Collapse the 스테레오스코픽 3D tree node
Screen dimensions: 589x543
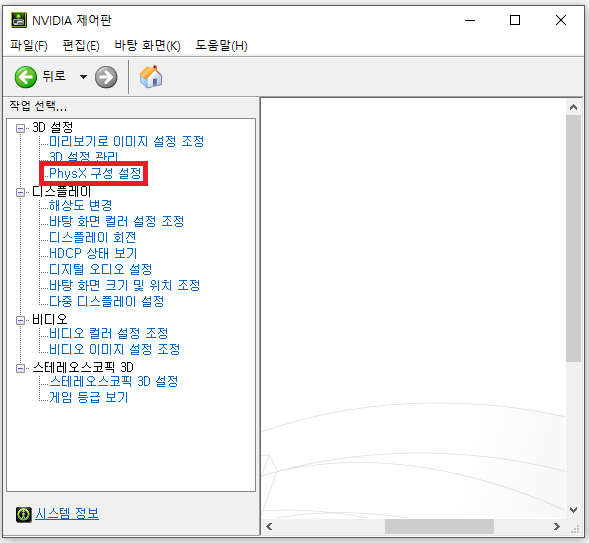(x=20, y=368)
